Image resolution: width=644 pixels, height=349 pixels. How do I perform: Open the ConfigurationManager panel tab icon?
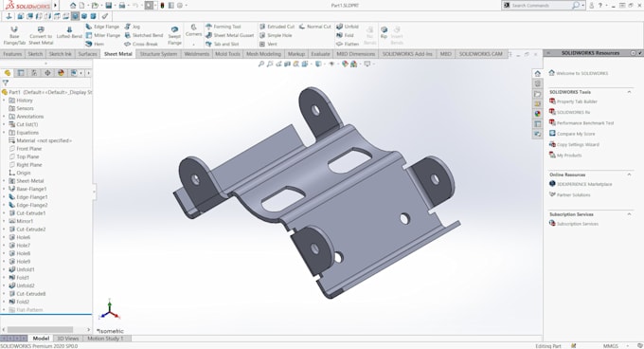[34, 73]
